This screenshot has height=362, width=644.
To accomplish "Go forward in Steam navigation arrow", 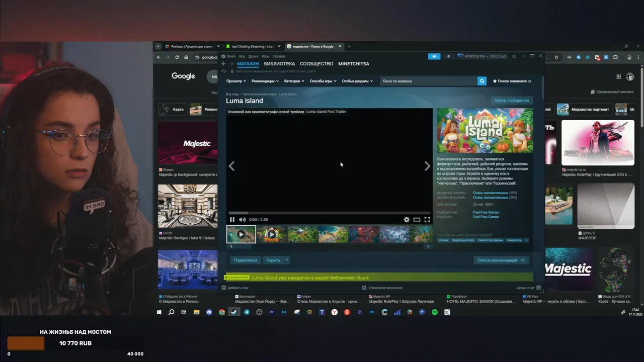I will pos(232,64).
